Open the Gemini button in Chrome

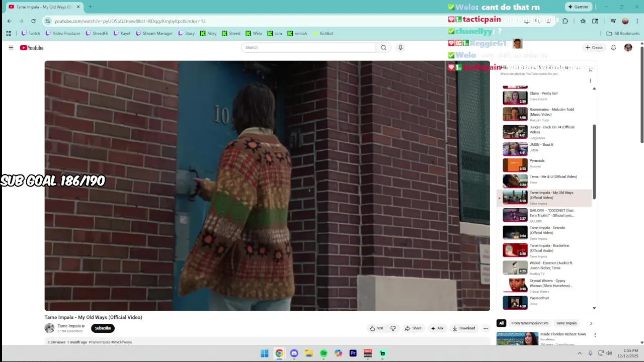578,7
